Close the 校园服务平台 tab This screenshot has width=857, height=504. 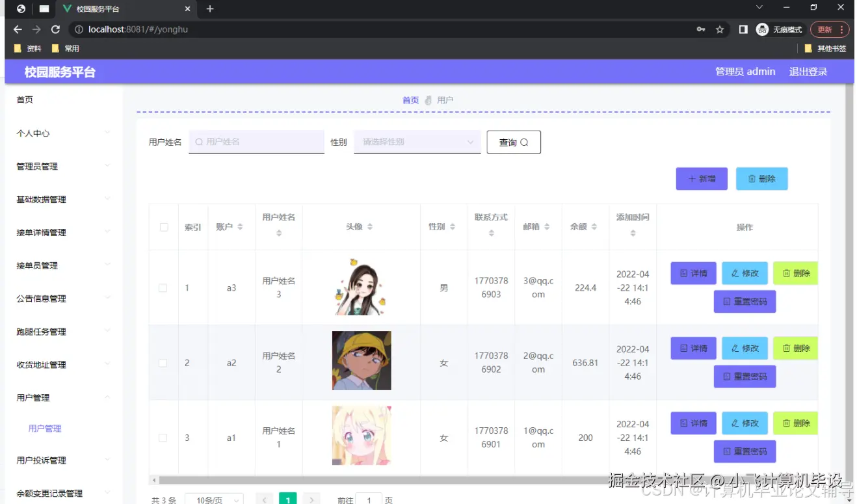(188, 9)
